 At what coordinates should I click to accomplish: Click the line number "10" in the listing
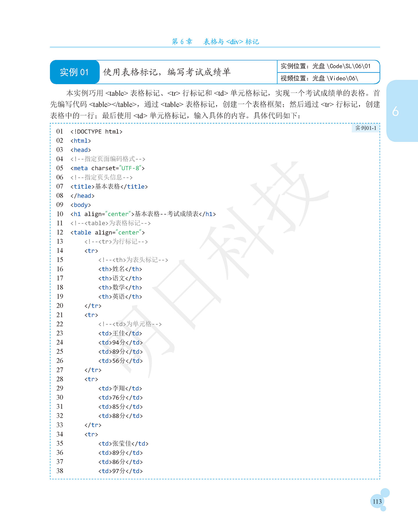click(x=60, y=214)
